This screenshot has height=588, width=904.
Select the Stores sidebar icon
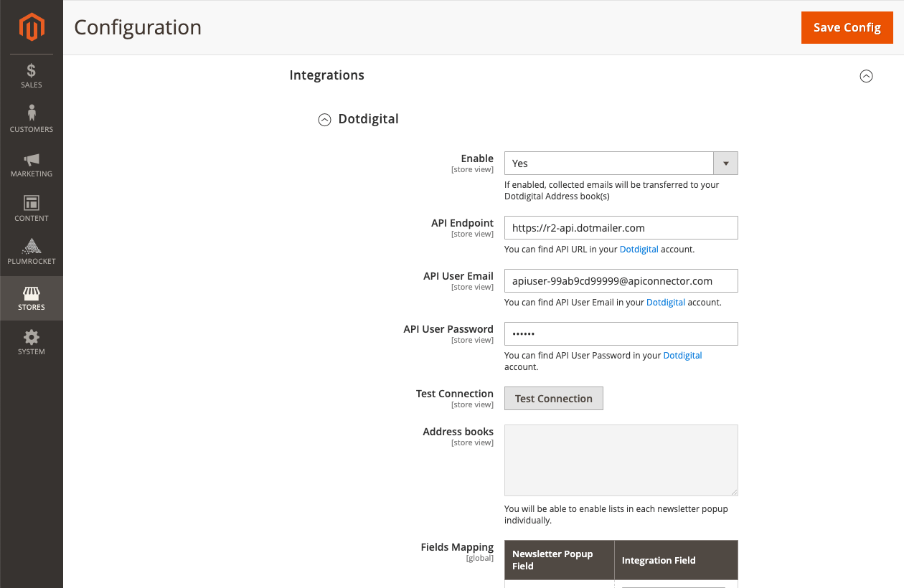[31, 298]
